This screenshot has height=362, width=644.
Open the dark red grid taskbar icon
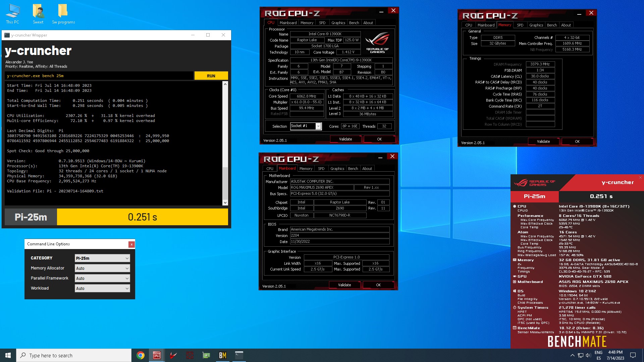tap(190, 355)
